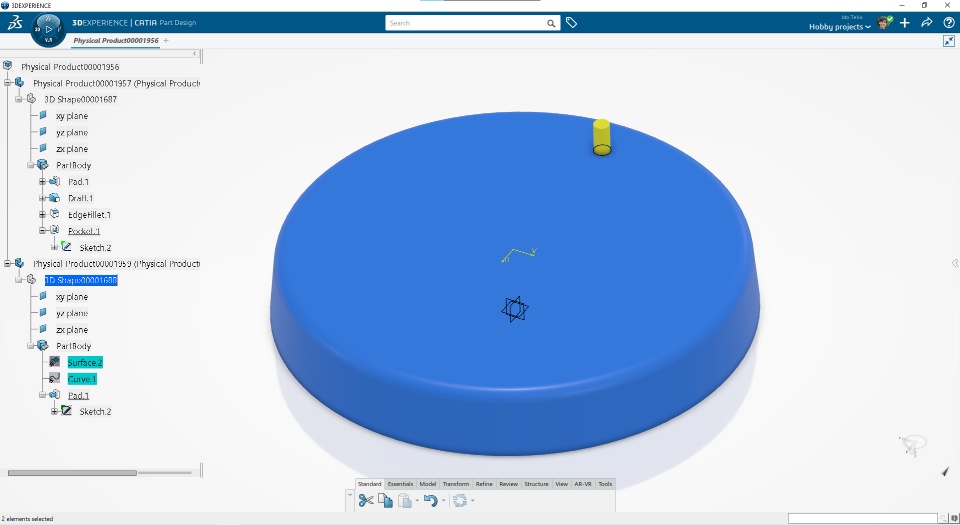Click the search magnifier icon

[x=551, y=23]
